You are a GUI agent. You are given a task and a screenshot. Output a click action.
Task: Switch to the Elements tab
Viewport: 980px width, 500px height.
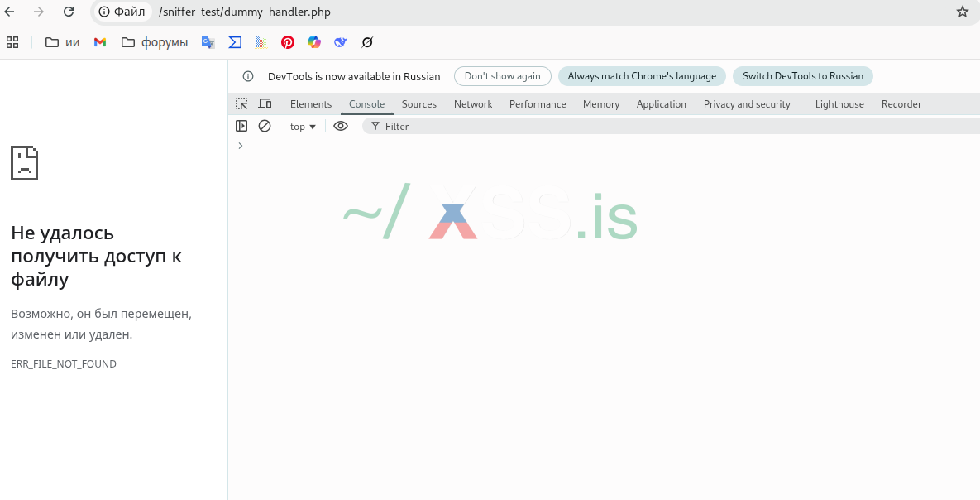311,104
